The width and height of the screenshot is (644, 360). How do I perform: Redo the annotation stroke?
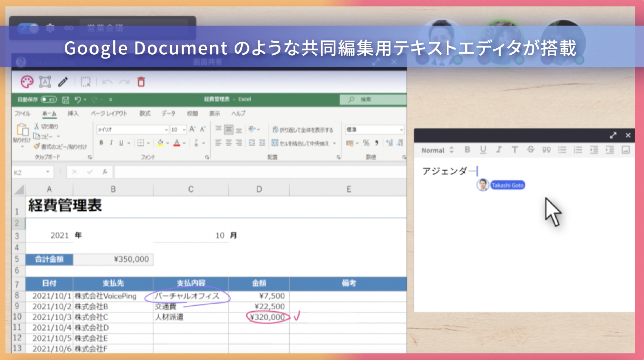124,82
